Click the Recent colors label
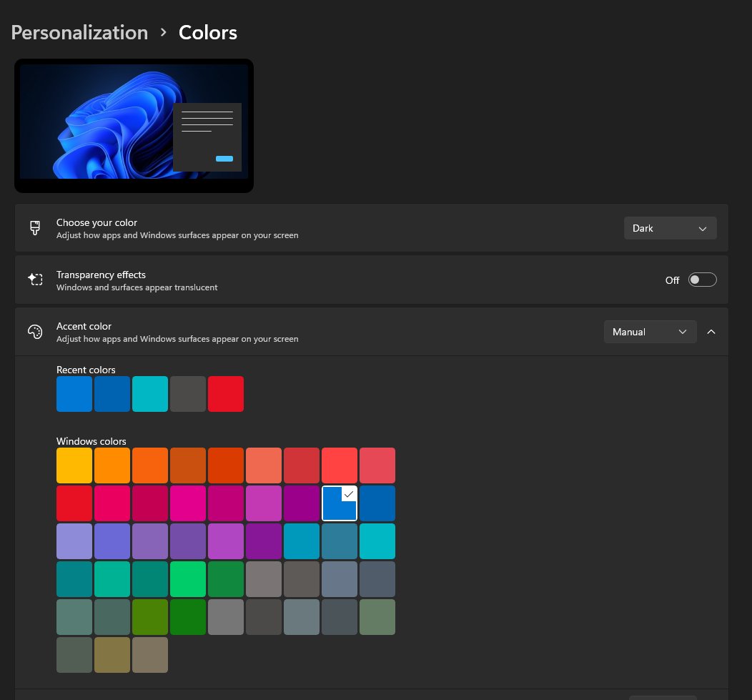This screenshot has width=752, height=700. tap(86, 370)
